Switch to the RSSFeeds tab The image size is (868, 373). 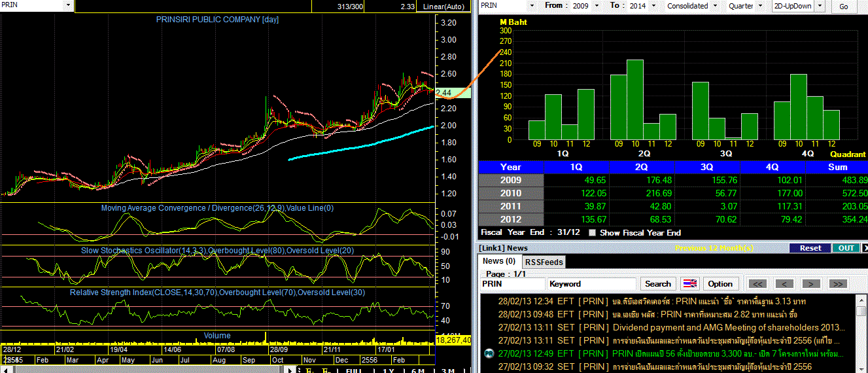click(544, 262)
